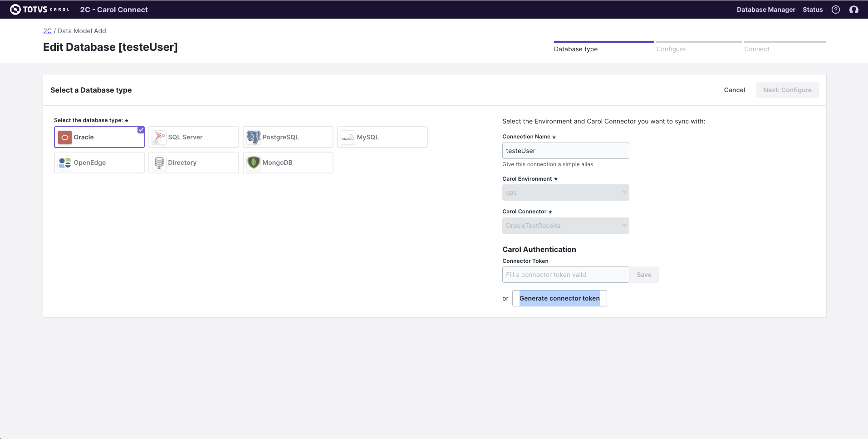
Task: Select the MongoDB leaf icon
Action: click(254, 163)
